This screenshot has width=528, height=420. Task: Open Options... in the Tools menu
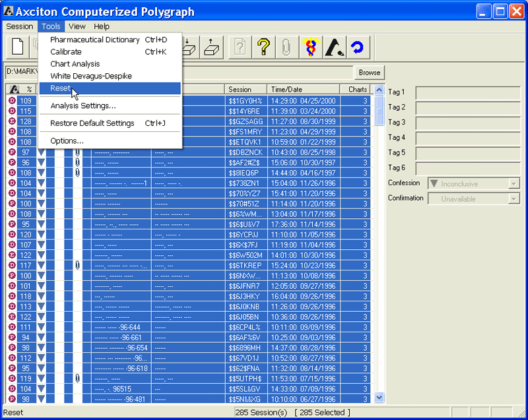click(110, 140)
